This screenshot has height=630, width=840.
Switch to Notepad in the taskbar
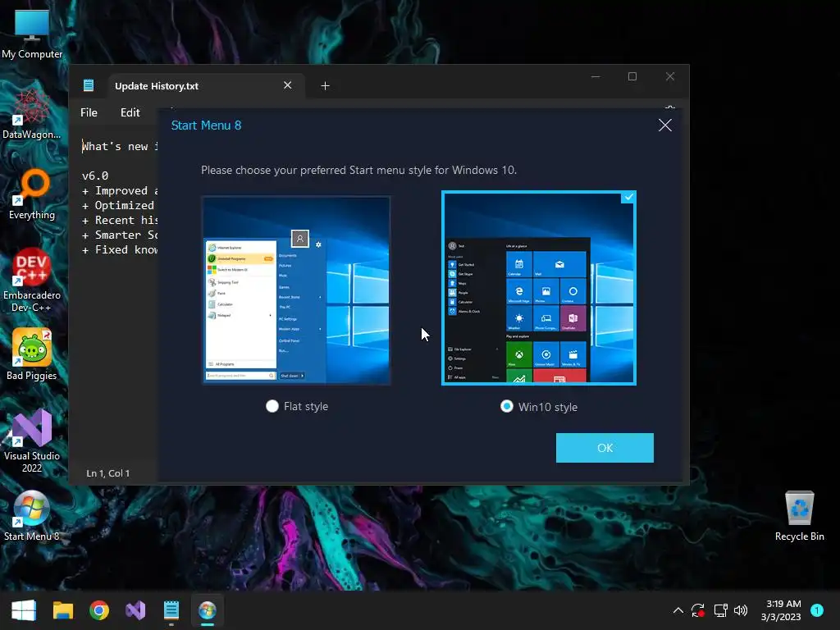pos(171,610)
